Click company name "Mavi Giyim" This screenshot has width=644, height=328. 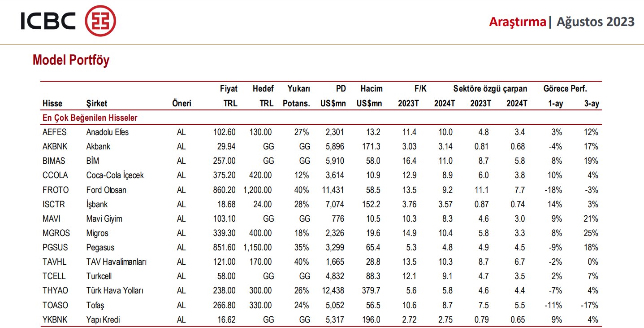pyautogui.click(x=104, y=219)
